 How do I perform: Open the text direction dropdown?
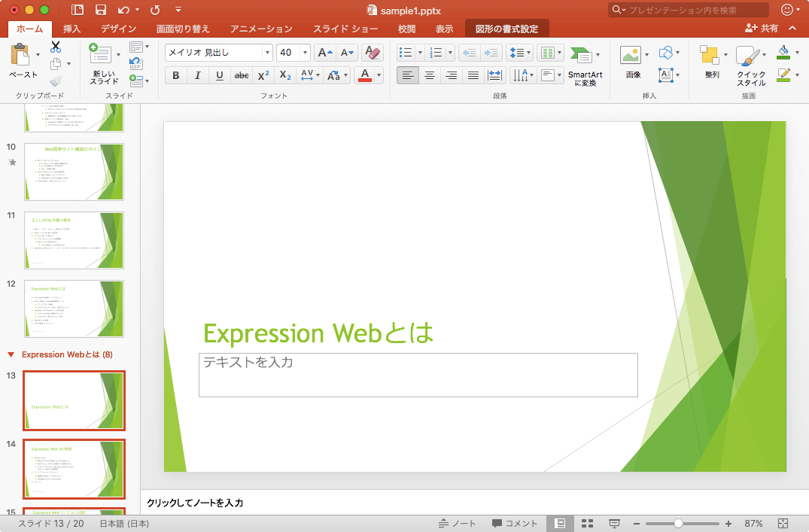531,75
